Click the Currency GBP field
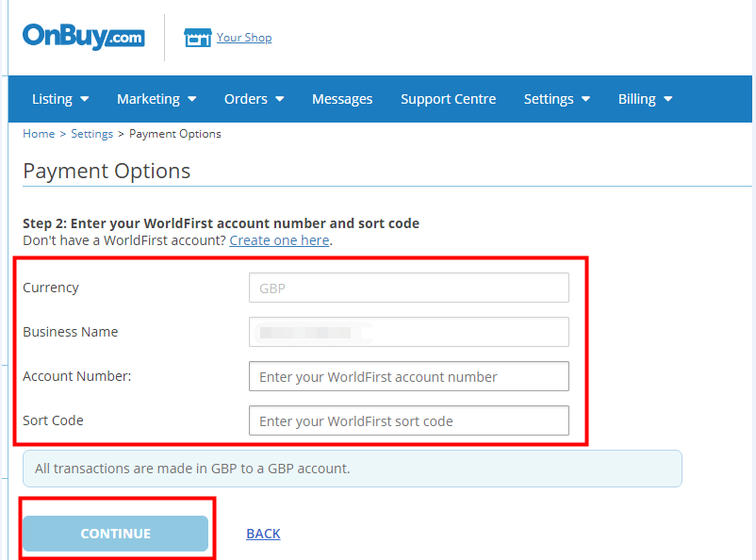The width and height of the screenshot is (756, 560). (x=408, y=288)
